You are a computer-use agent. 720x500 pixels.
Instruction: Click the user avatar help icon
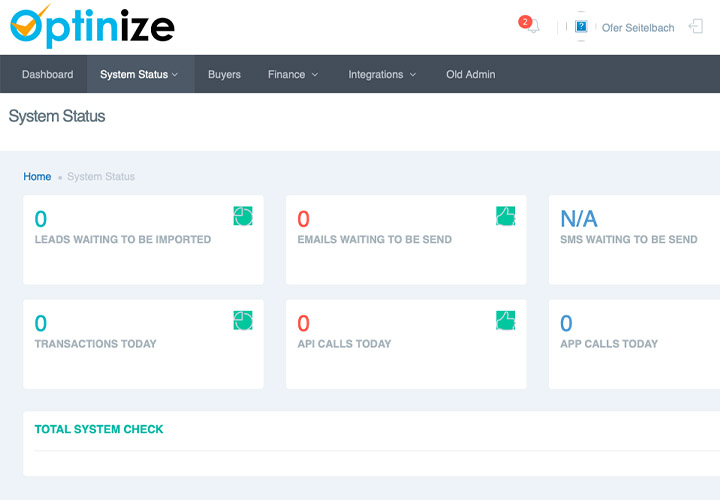coord(581,26)
